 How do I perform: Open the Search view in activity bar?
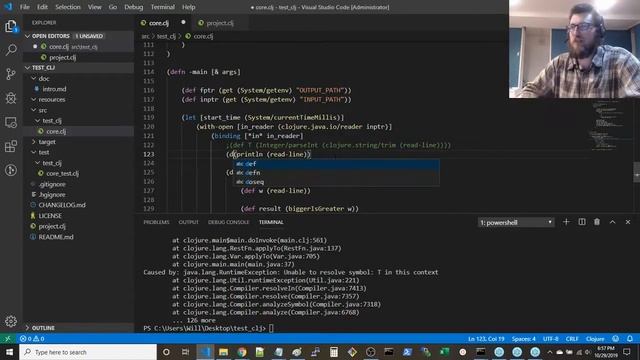click(11, 50)
